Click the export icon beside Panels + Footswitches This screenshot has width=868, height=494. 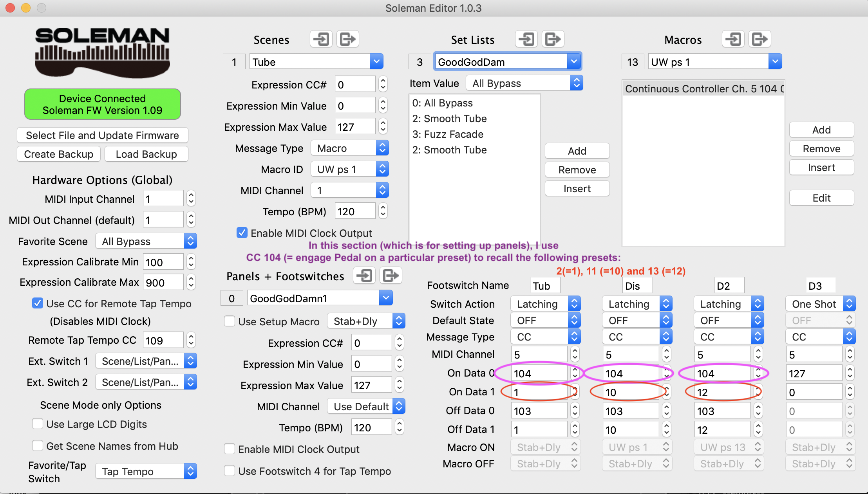click(x=391, y=276)
